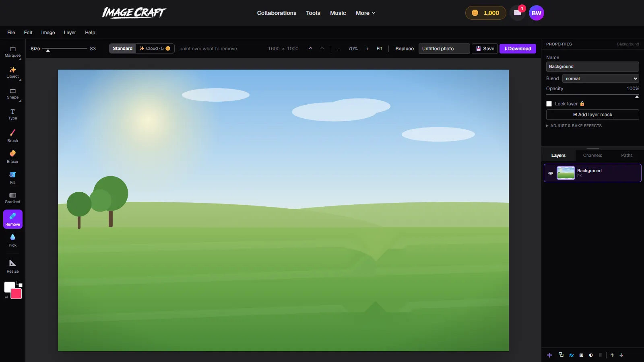The image size is (644, 362).
Task: Select the Shape tool
Action: coord(12,94)
